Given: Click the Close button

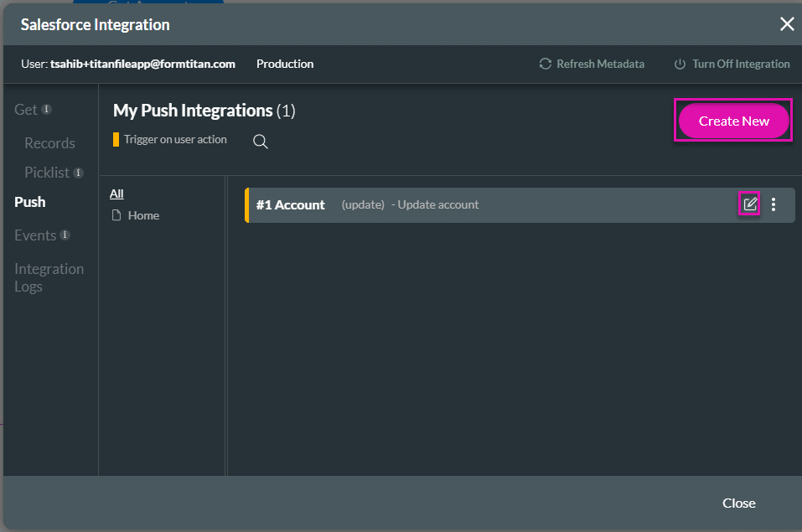Looking at the screenshot, I should pos(738,503).
